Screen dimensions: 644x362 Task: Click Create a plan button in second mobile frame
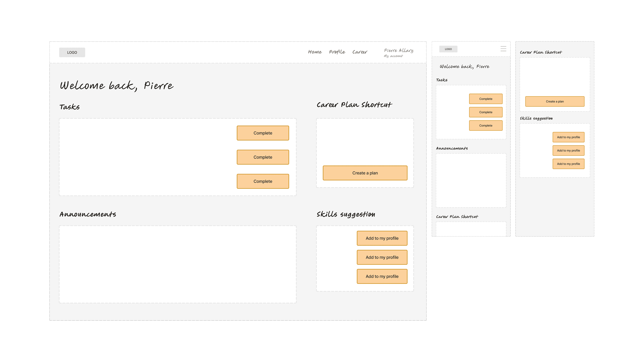click(x=555, y=101)
